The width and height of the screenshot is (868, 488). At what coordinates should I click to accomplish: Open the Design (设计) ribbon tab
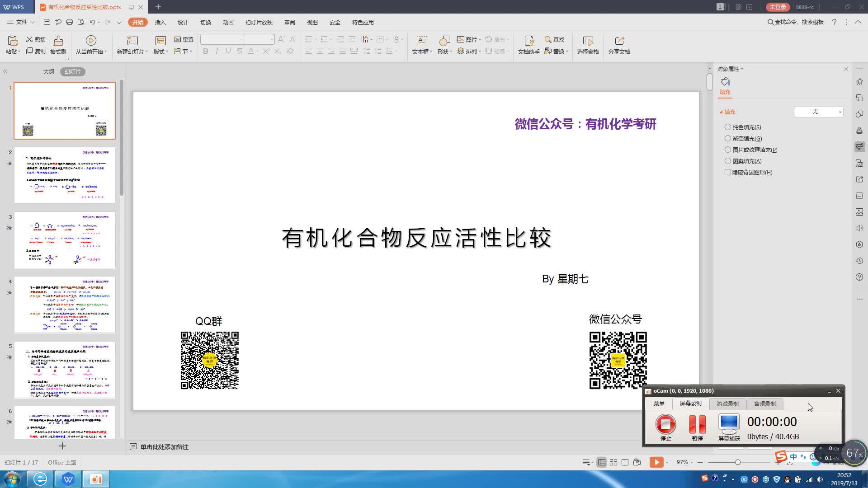point(183,22)
